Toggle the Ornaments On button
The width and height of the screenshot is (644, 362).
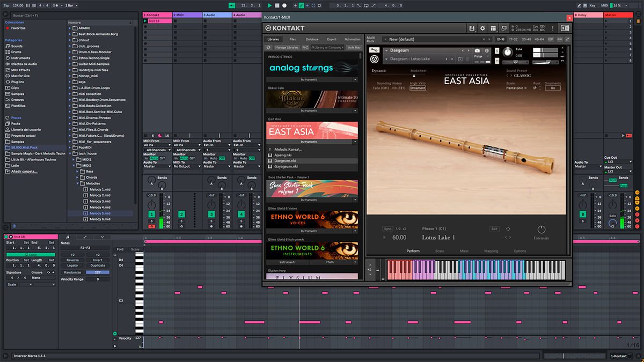[x=552, y=88]
